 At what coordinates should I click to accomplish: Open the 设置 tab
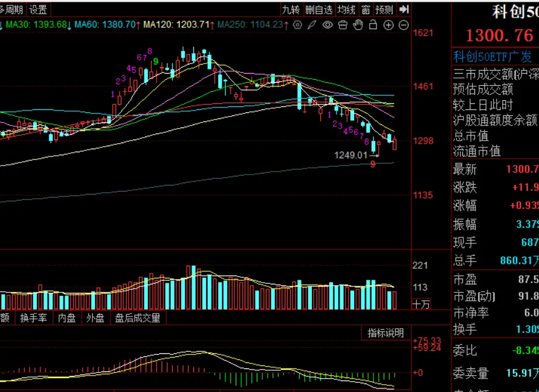click(x=38, y=10)
